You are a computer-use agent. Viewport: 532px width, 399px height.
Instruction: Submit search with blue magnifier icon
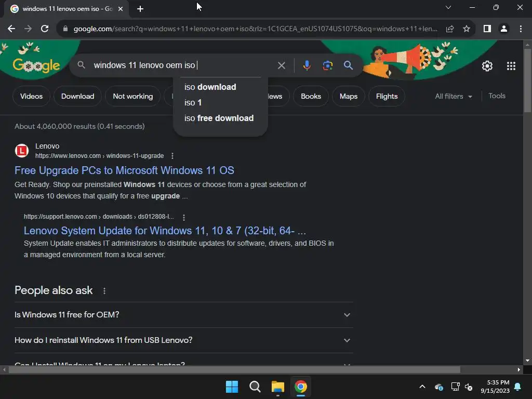click(349, 65)
